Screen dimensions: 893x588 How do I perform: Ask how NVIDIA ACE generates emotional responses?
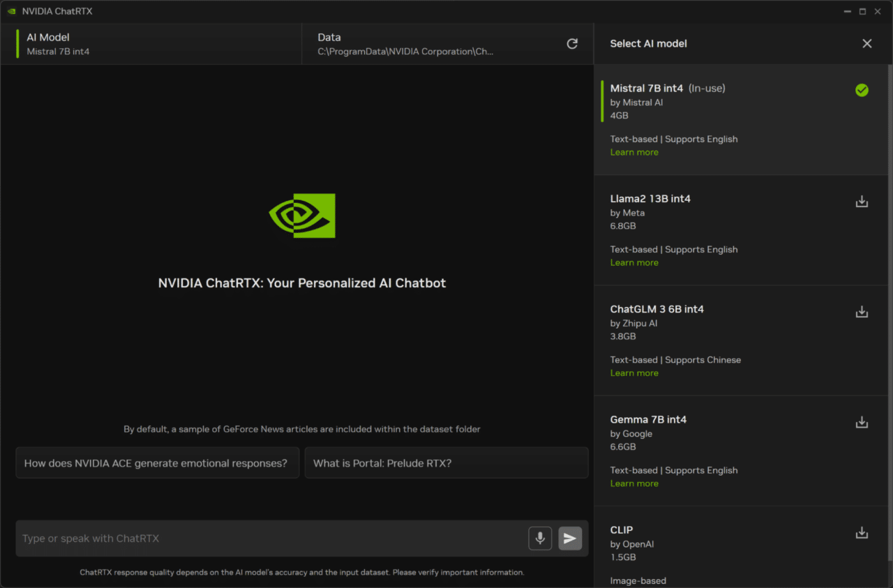coord(157,462)
